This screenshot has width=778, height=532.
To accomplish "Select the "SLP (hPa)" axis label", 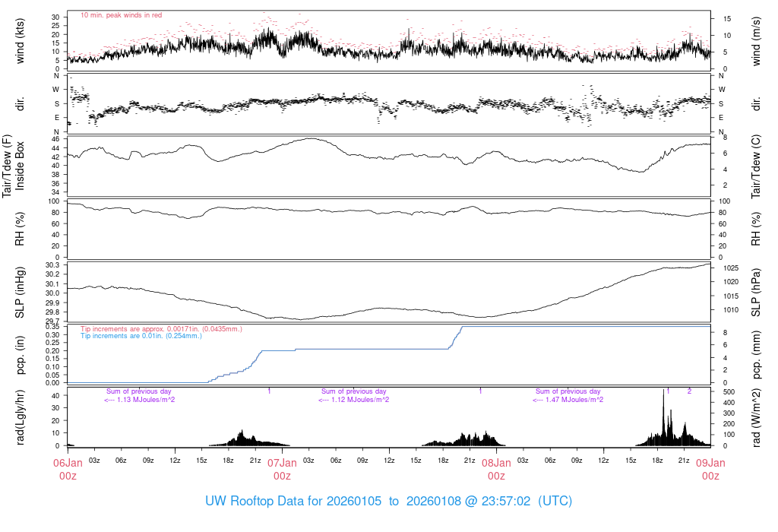I will coord(756,293).
